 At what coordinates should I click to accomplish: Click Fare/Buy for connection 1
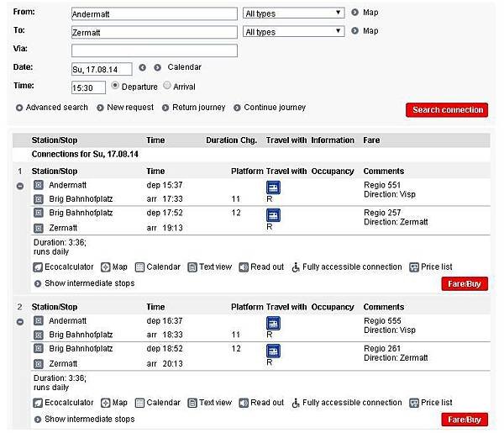click(465, 283)
